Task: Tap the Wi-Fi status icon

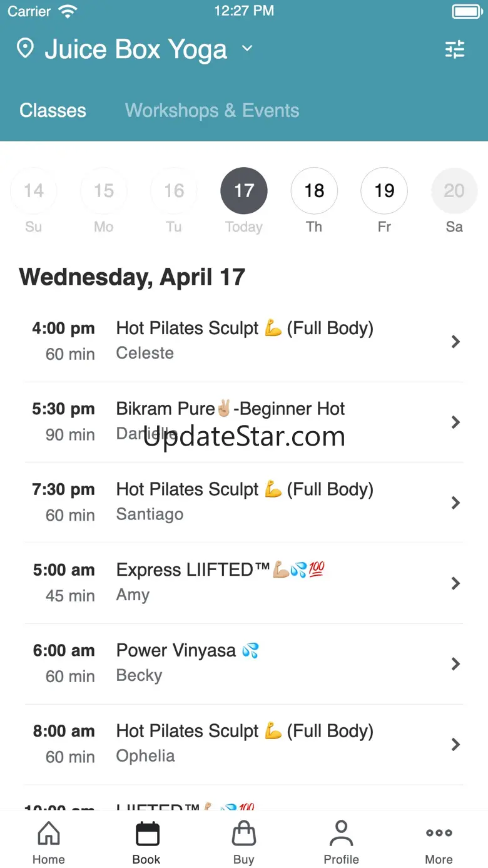Action: 67,11
